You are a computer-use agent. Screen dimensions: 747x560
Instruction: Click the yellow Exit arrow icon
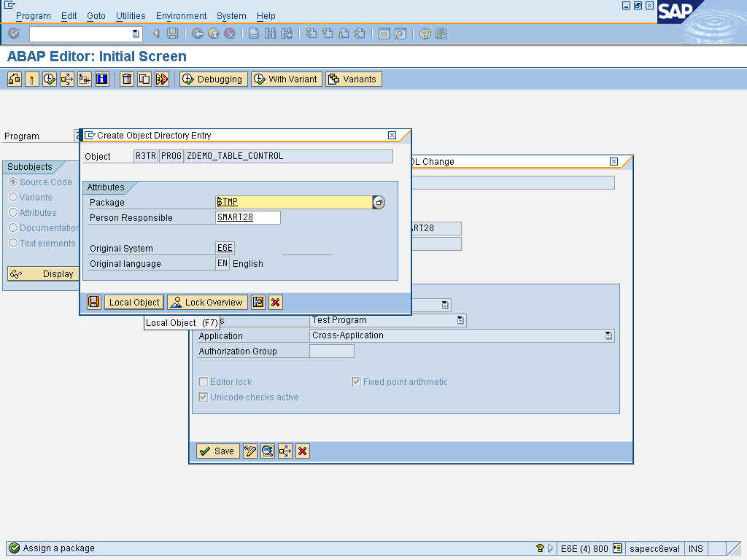[214, 34]
